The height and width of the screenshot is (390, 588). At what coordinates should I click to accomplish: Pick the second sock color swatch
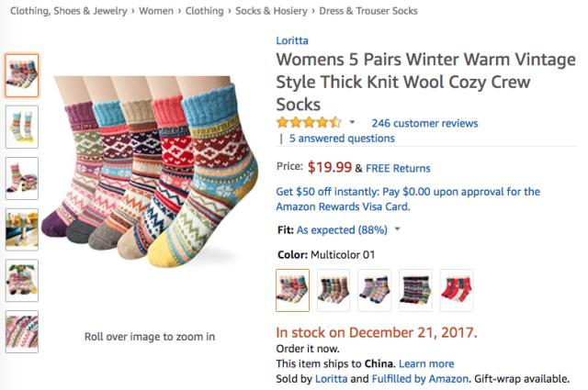pos(334,290)
